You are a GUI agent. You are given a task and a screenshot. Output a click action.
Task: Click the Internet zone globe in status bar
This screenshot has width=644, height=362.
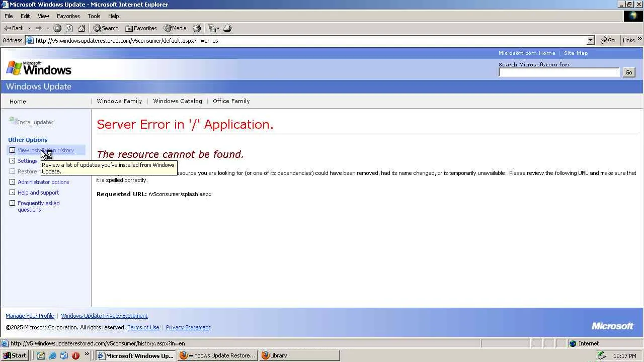pyautogui.click(x=573, y=343)
